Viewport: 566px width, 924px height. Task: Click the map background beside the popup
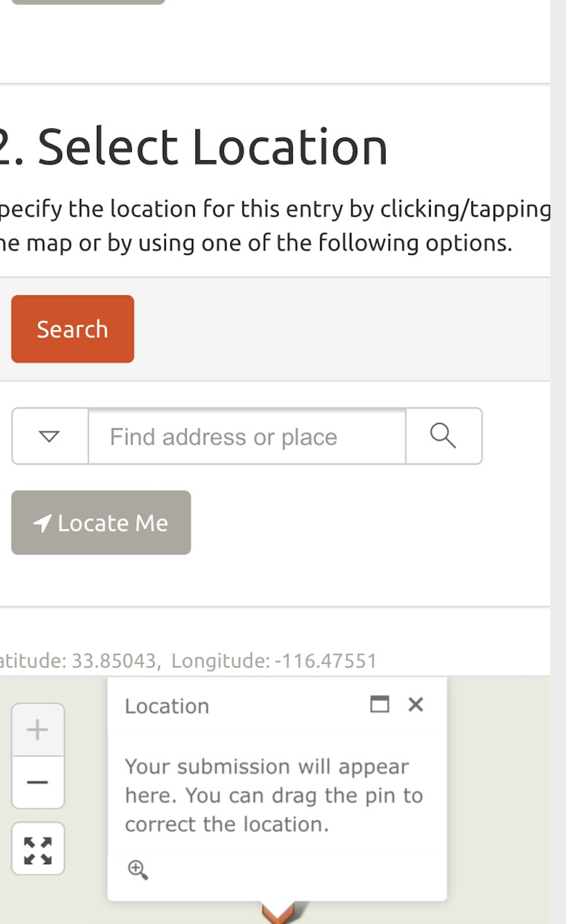click(499, 801)
